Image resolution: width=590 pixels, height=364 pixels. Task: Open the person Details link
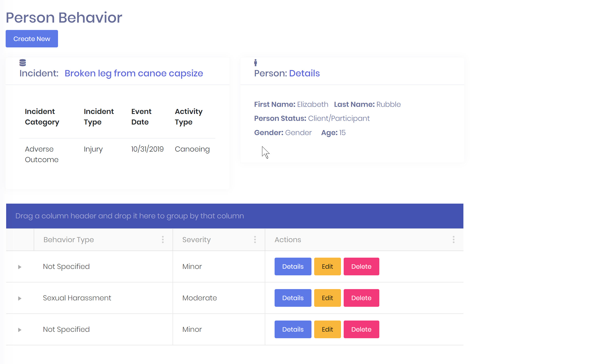click(x=304, y=73)
